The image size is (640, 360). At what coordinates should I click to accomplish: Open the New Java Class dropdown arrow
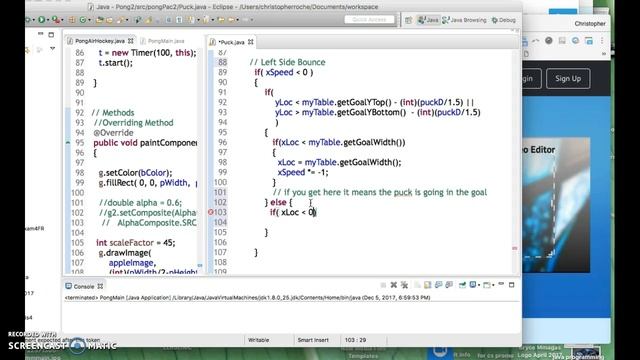point(89,20)
